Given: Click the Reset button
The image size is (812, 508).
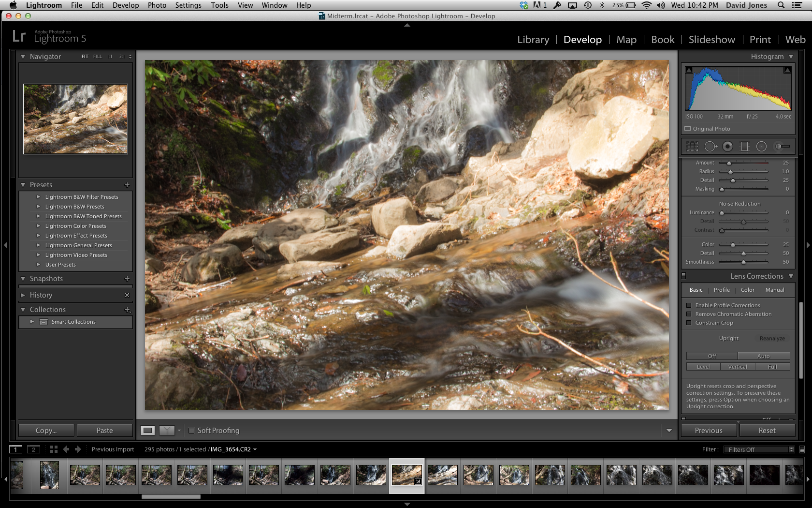Looking at the screenshot, I should [767, 430].
